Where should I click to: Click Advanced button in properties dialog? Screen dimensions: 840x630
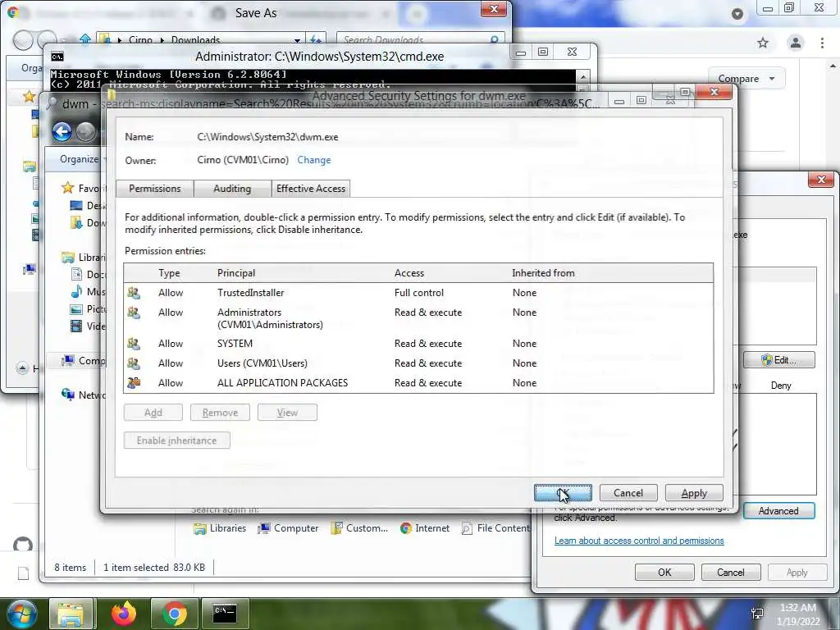(x=779, y=511)
